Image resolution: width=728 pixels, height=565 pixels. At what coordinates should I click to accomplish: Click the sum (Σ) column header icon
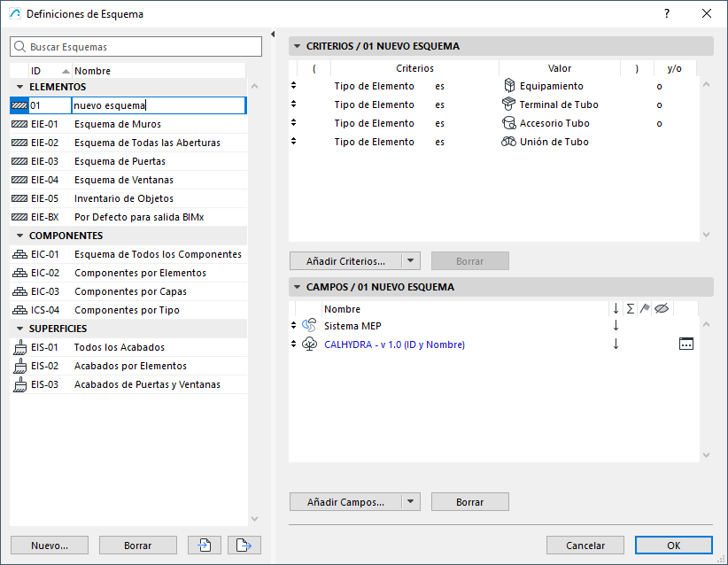click(630, 307)
